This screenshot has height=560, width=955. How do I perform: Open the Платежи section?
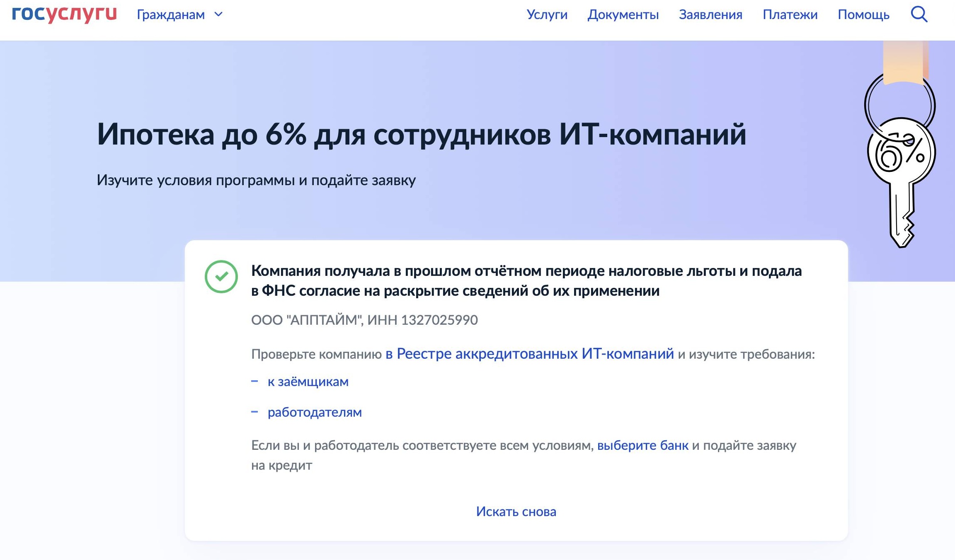[790, 14]
